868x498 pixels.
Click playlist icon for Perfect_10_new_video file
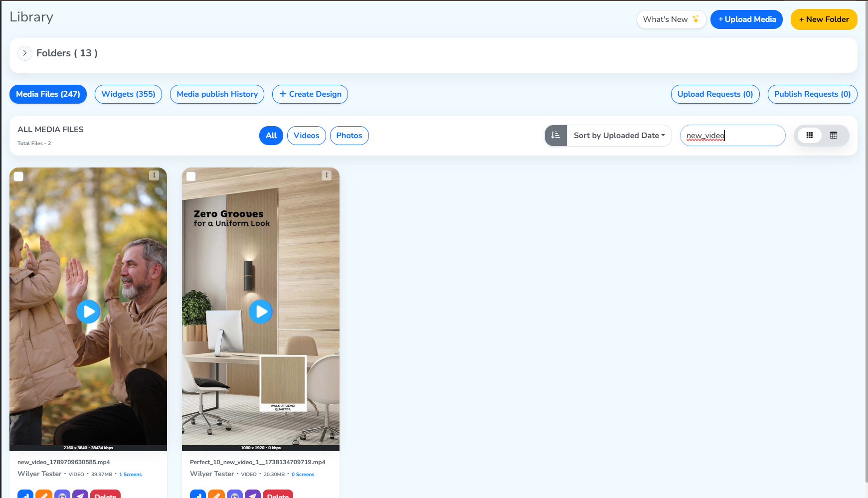[235, 494]
